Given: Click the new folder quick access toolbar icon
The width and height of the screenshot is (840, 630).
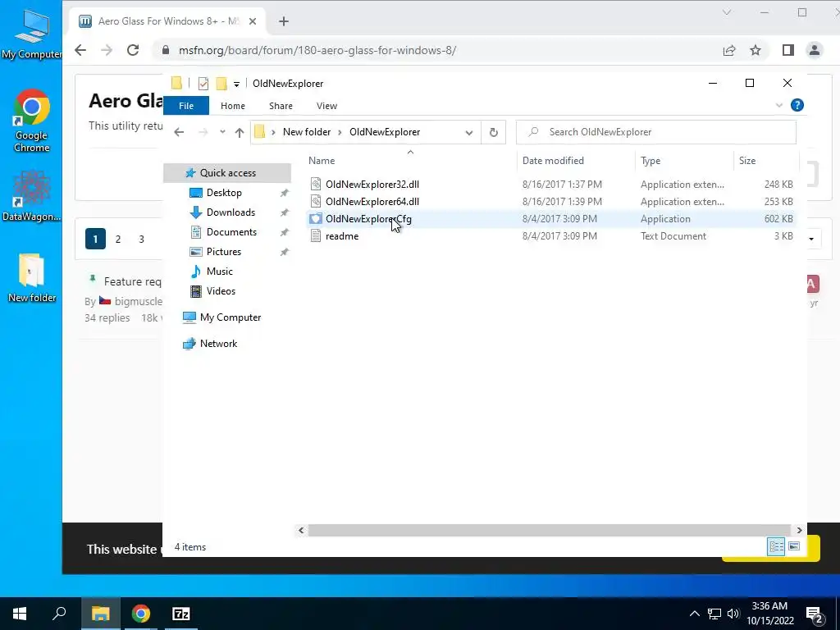Looking at the screenshot, I should pos(221,84).
